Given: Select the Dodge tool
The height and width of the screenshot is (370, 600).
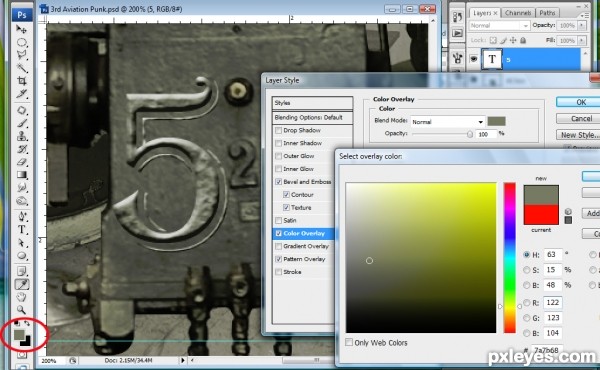Looking at the screenshot, I should [x=21, y=201].
